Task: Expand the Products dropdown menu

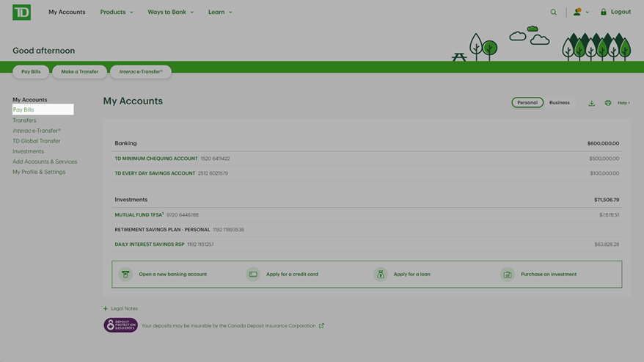Action: click(x=117, y=12)
